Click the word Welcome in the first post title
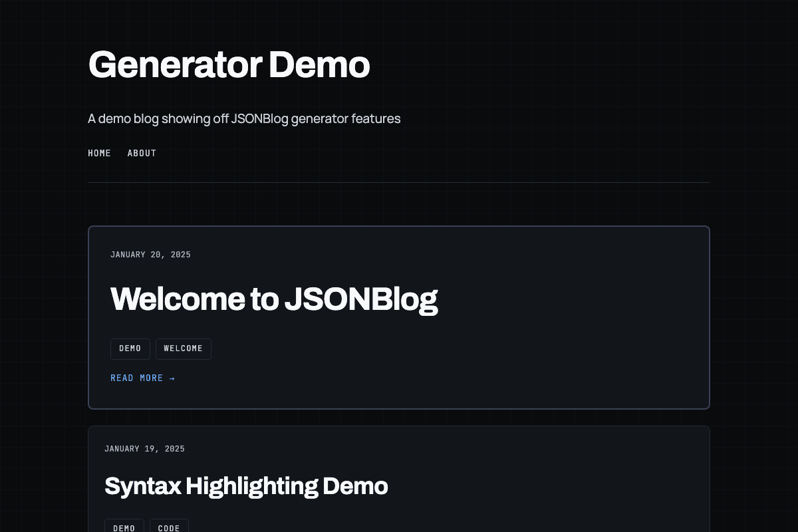Screen dimensions: 798x532 (x=178, y=299)
